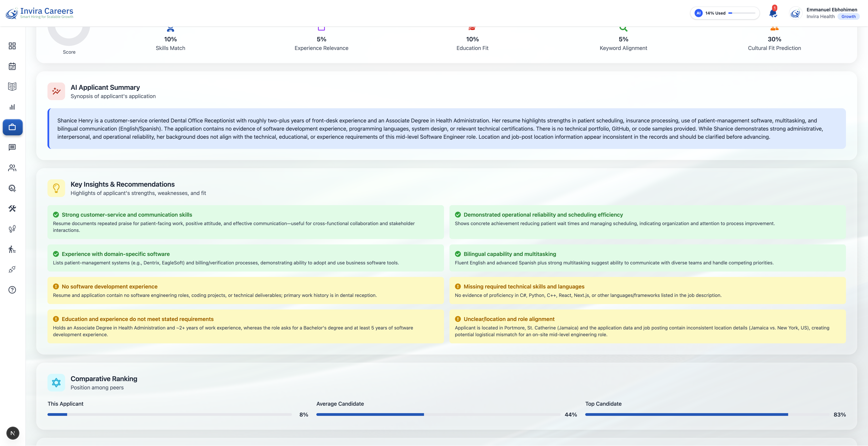Select the integrations plug icon
This screenshot has width=868, height=446.
[13, 269]
